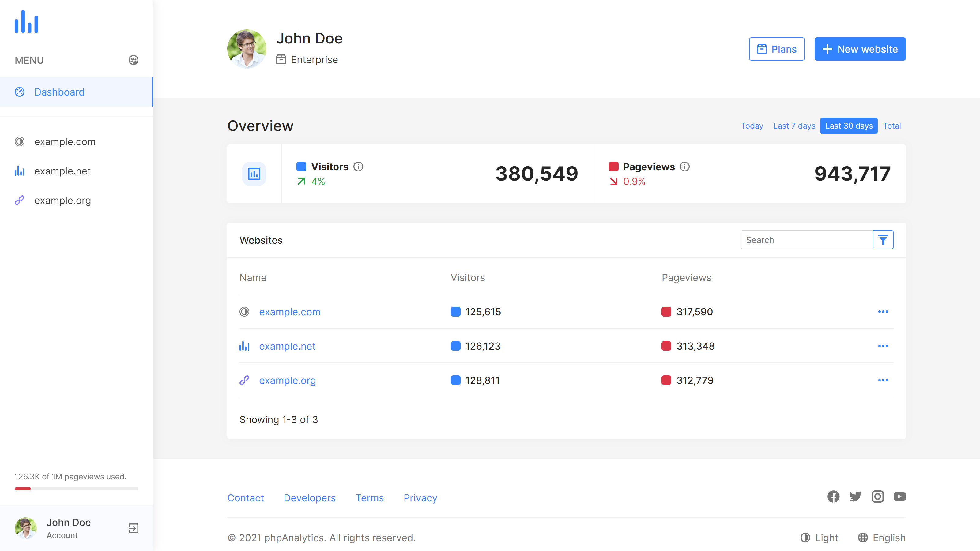Click the theme icon beside the MENU heading
Image resolution: width=980 pixels, height=551 pixels.
click(x=133, y=60)
